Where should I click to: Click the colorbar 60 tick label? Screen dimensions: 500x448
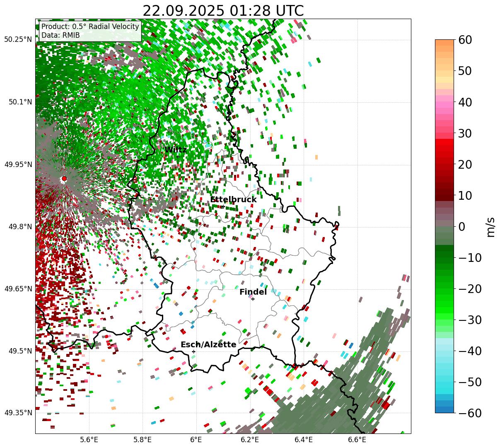(466, 40)
